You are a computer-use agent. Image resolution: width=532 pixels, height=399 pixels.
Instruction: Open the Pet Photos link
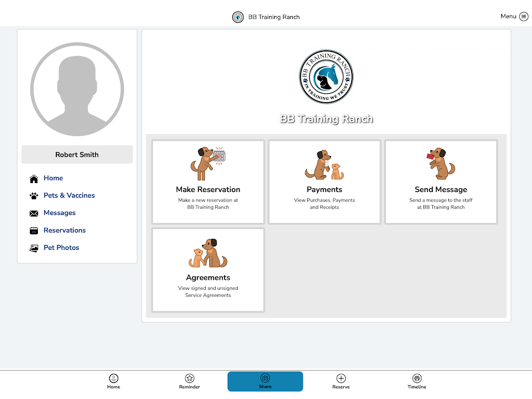61,247
